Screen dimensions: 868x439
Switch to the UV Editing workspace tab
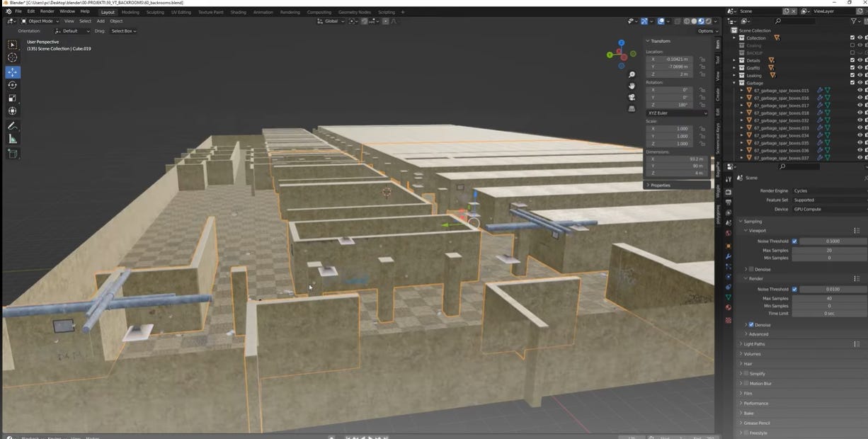pyautogui.click(x=181, y=12)
